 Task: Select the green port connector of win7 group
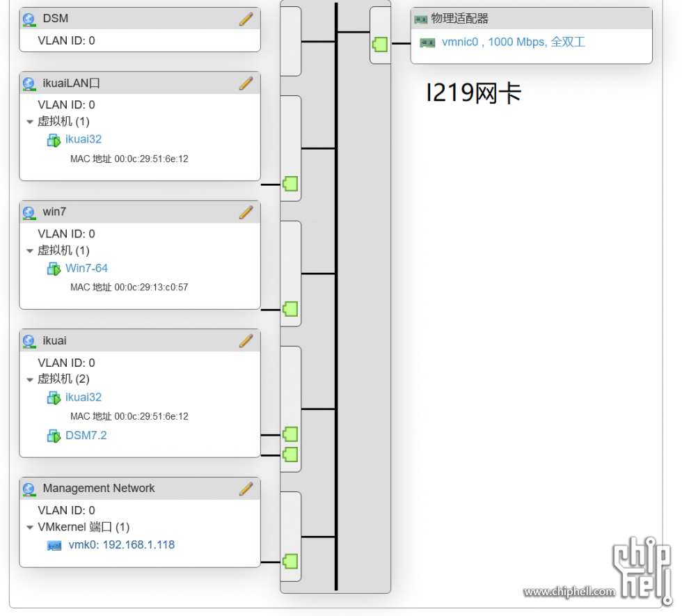(x=290, y=309)
